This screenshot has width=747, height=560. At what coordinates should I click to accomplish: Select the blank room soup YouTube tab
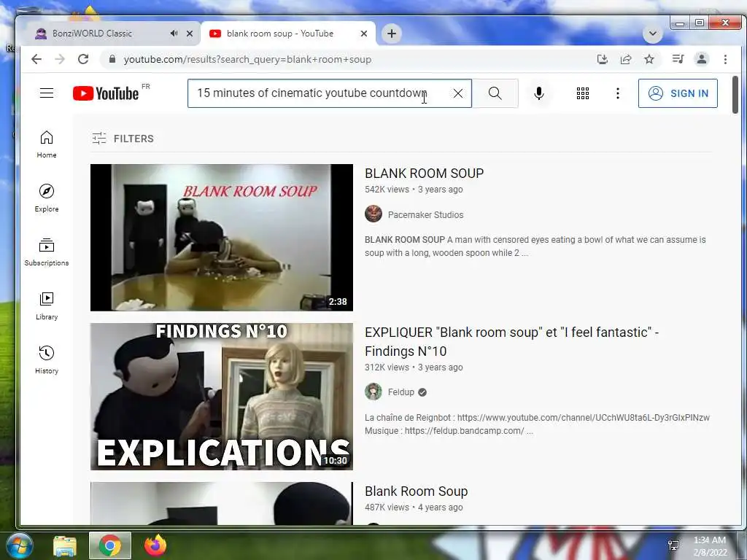tap(287, 34)
